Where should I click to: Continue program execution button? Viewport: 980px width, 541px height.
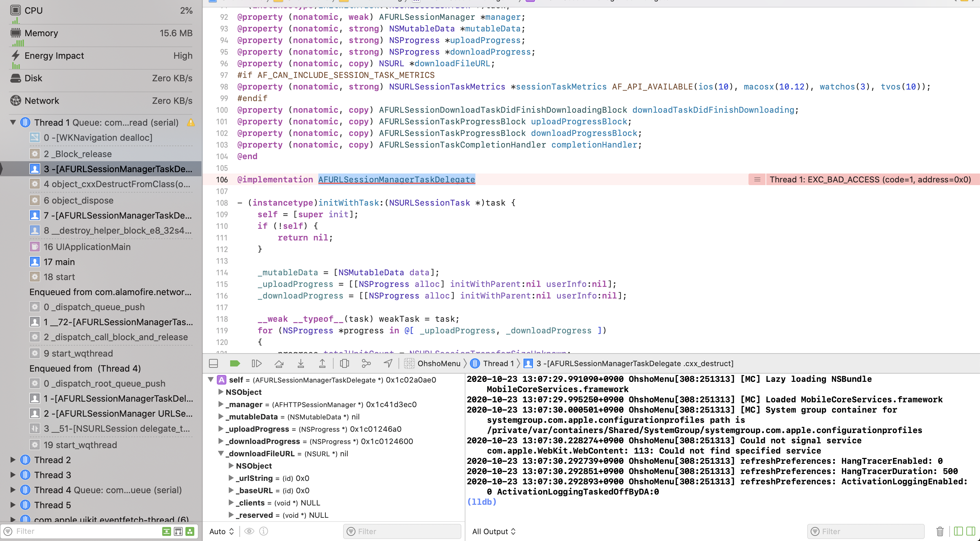point(257,363)
